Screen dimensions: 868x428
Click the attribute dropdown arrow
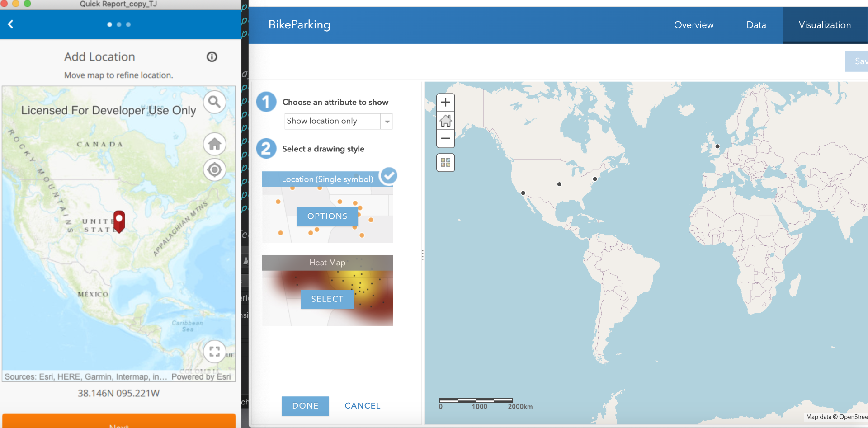click(x=387, y=122)
